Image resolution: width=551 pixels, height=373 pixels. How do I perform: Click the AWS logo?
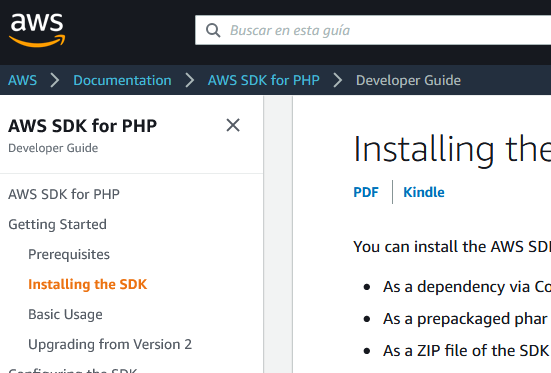coord(37,30)
